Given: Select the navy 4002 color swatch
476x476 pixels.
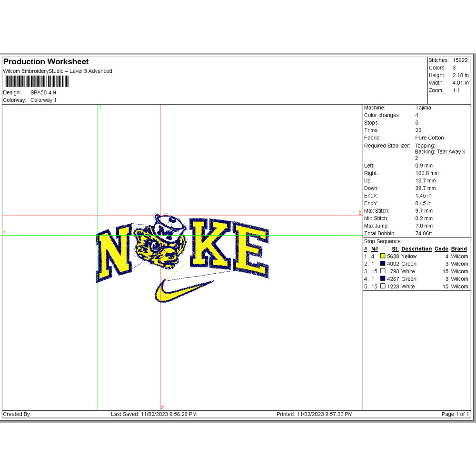Looking at the screenshot, I should [383, 264].
